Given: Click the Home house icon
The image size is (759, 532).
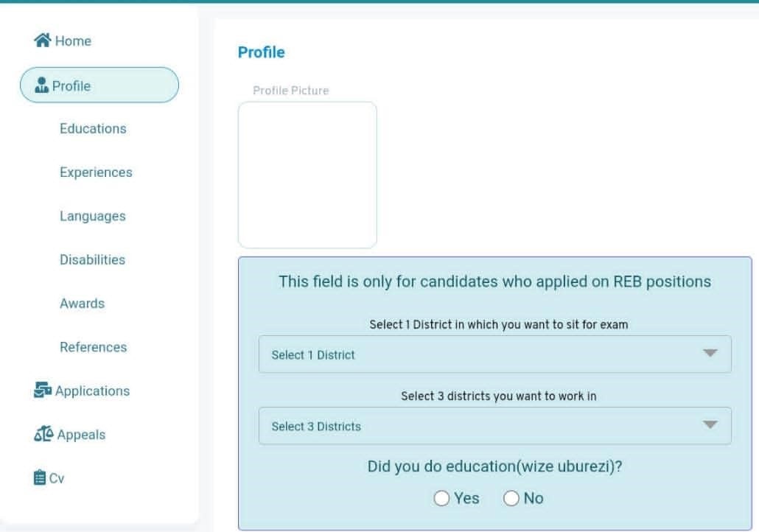Looking at the screenshot, I should coord(43,41).
